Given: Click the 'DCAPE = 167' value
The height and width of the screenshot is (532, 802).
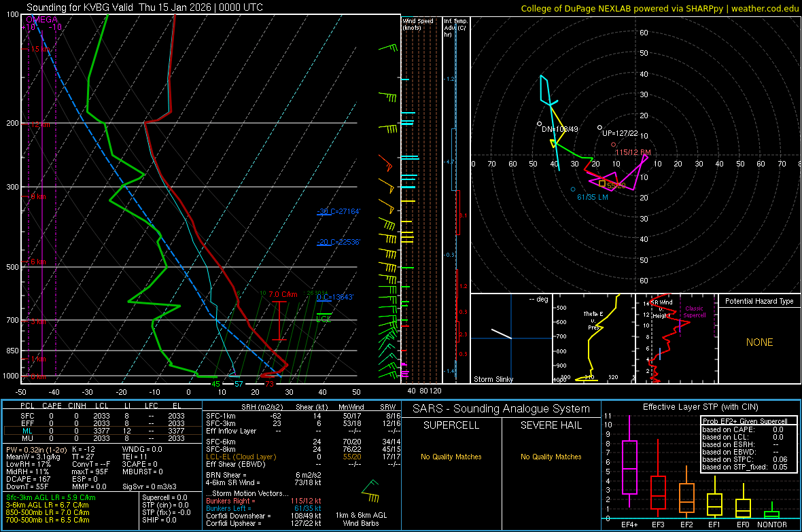Looking at the screenshot, I should 28,479.
